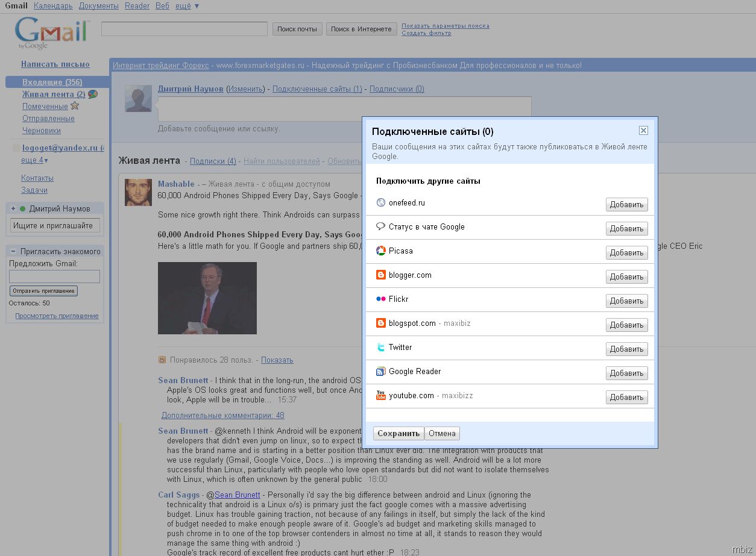Click Написать письмо link
The image size is (756, 556).
tap(55, 64)
